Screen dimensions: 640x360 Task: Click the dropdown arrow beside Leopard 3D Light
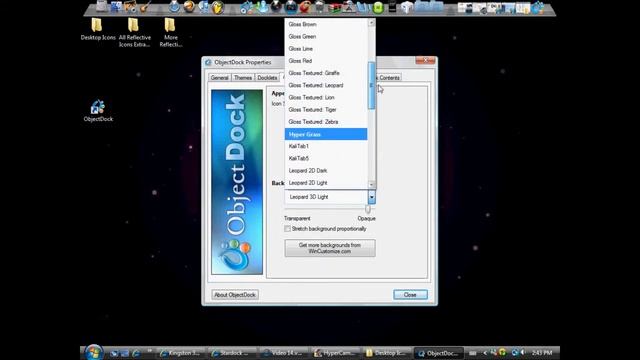click(371, 197)
